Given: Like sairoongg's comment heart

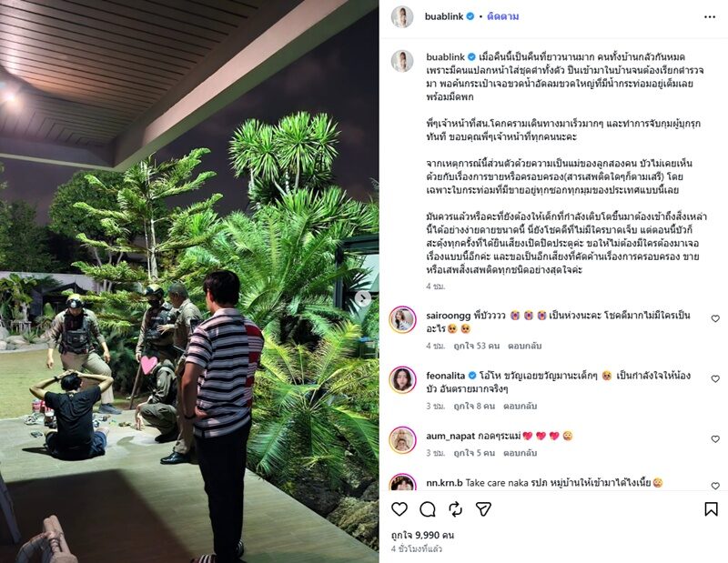Looking at the screenshot, I should [x=715, y=318].
